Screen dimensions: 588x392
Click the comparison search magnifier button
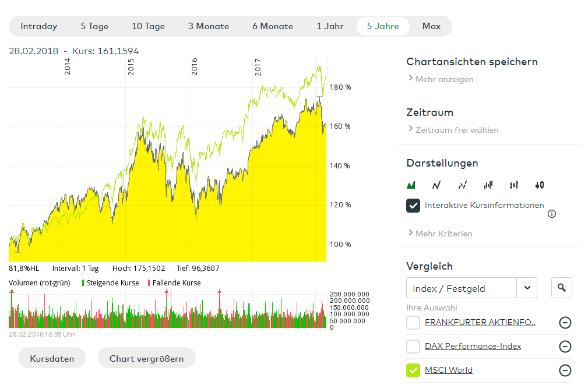(x=561, y=288)
